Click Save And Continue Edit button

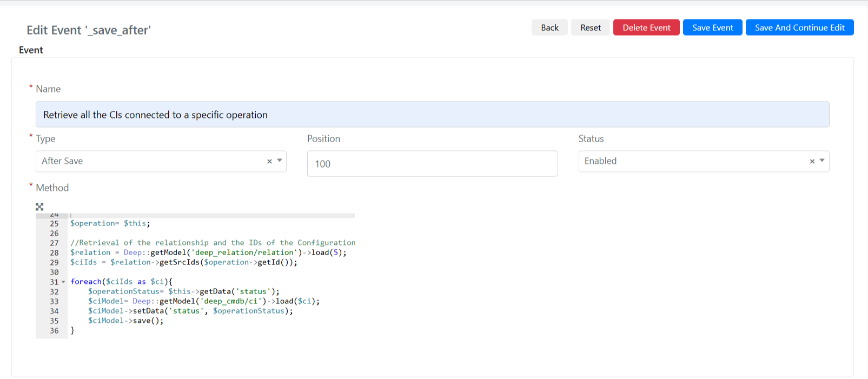pyautogui.click(x=799, y=28)
